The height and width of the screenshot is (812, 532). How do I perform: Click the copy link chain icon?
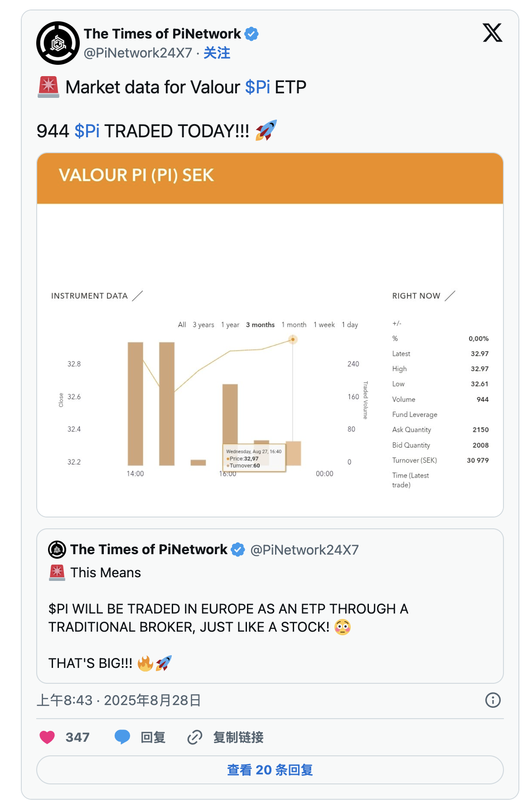(195, 737)
